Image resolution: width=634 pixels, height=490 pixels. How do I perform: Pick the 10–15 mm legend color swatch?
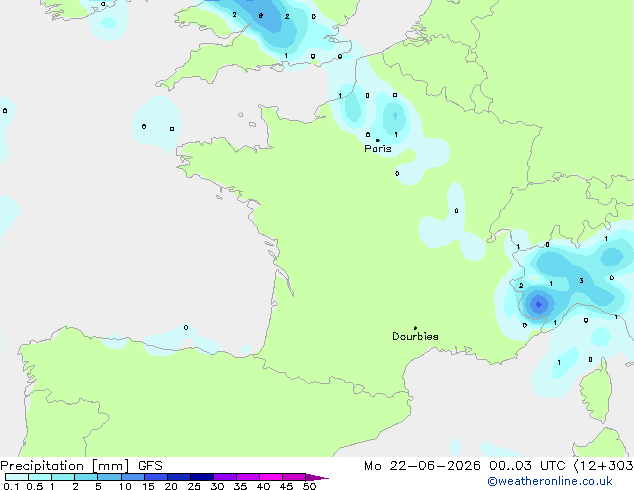133,477
